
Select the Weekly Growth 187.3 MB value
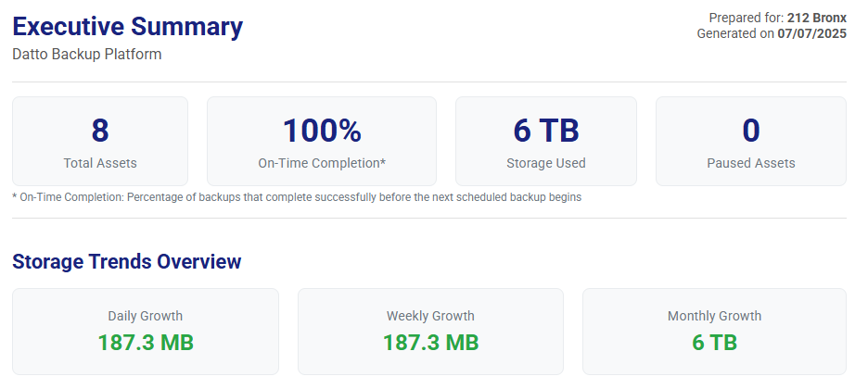[430, 343]
